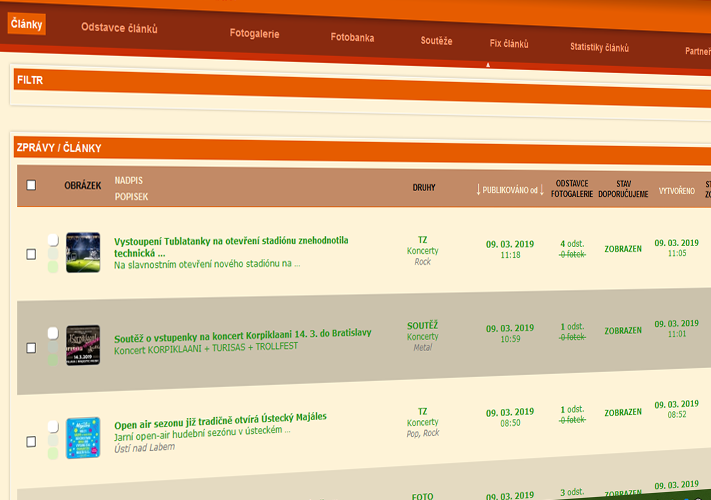Sort descending with arrow right of Publikováno od
This screenshot has width=711, height=500.
pos(542,190)
